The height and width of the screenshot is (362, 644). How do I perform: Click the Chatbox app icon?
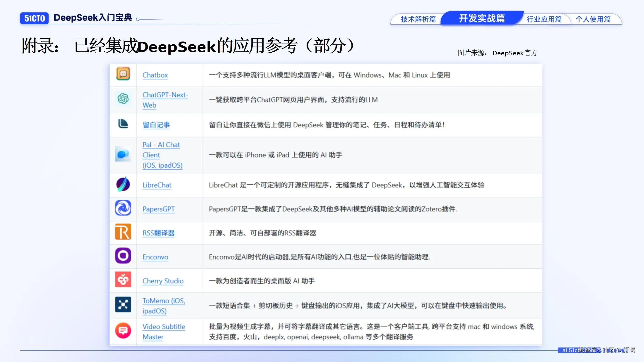pos(123,74)
